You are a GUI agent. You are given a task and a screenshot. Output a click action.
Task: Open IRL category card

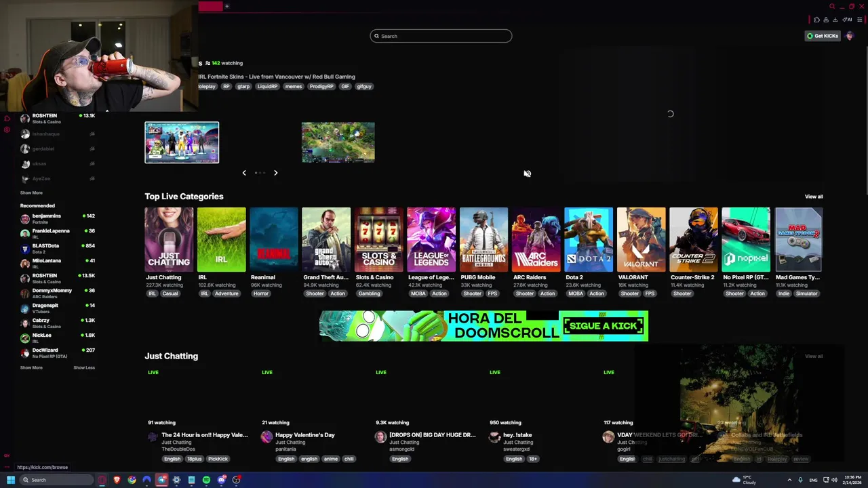[222, 240]
